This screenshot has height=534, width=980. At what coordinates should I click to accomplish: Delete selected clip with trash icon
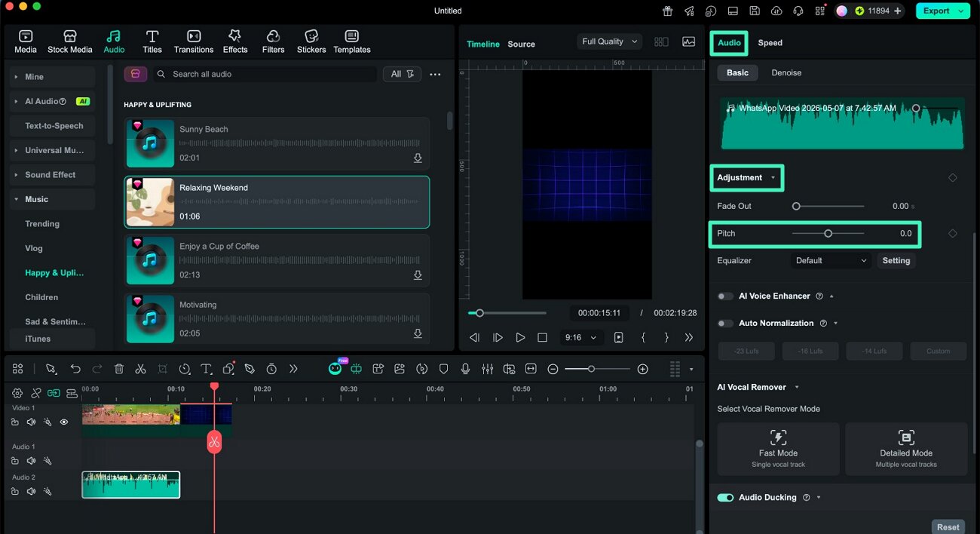point(119,369)
